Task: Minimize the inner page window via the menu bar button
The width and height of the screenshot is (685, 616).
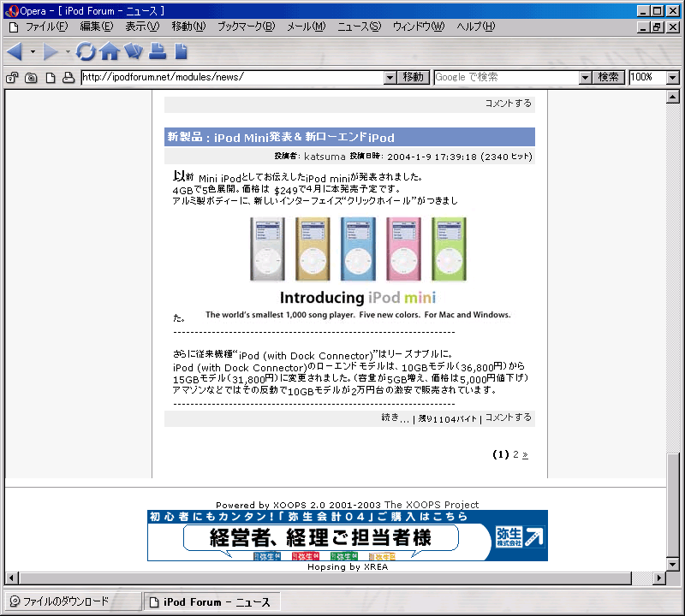Action: coord(643,27)
